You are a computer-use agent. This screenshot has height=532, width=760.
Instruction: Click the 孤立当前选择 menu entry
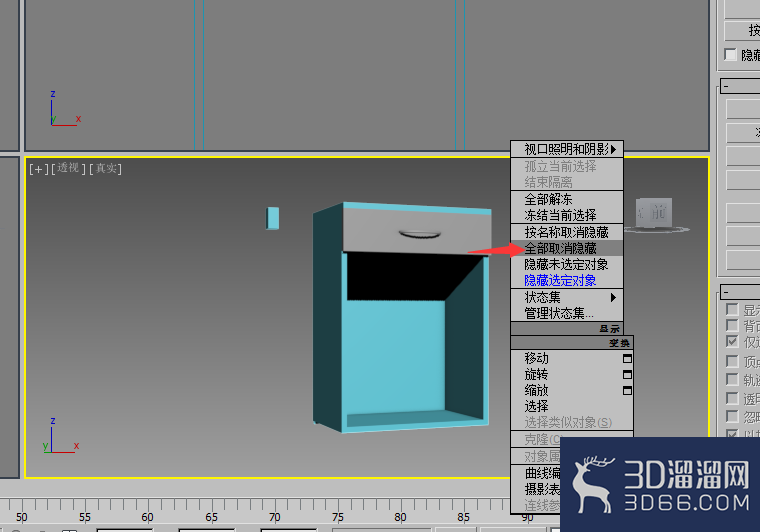pyautogui.click(x=567, y=166)
